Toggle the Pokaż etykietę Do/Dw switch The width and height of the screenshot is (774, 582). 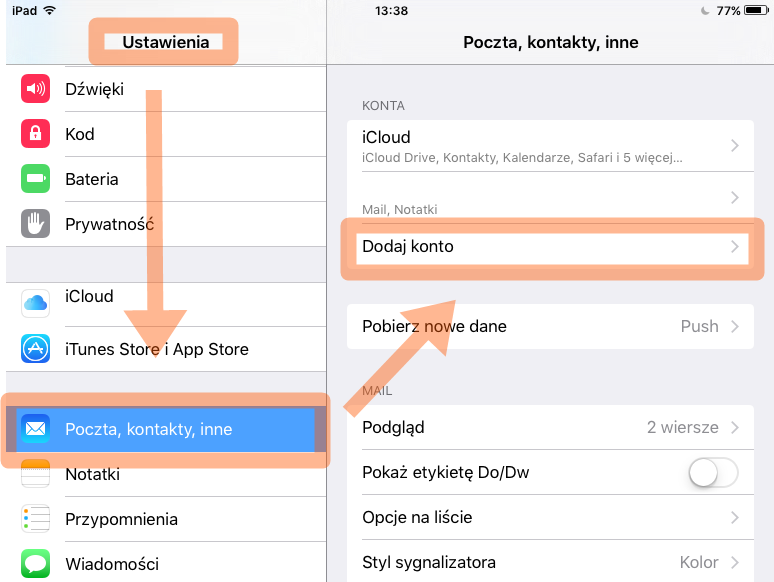pos(714,473)
